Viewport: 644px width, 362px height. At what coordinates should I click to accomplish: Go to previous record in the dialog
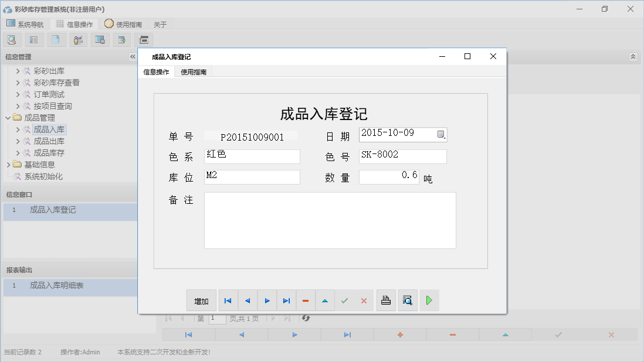tap(248, 300)
